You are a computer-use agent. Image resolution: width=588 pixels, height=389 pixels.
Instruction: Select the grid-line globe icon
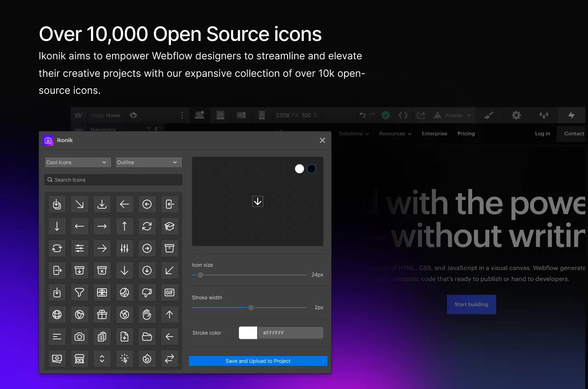pyautogui.click(x=57, y=315)
